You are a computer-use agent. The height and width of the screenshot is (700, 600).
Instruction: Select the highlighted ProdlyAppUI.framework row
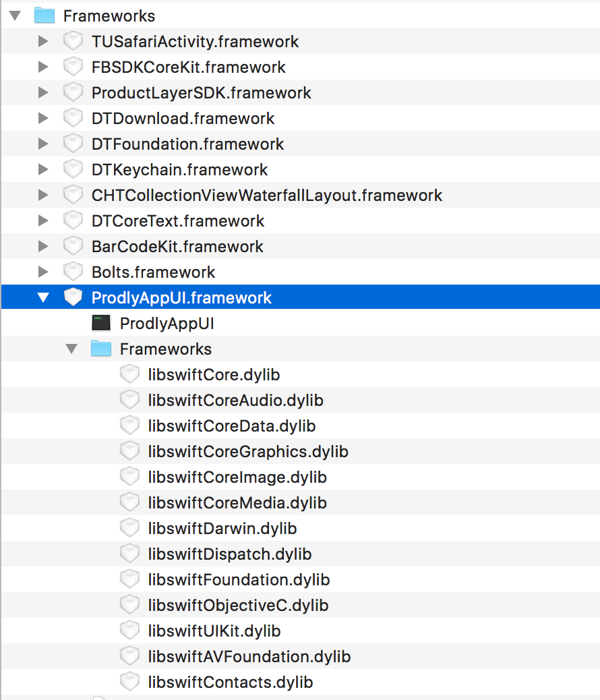pyautogui.click(x=180, y=297)
